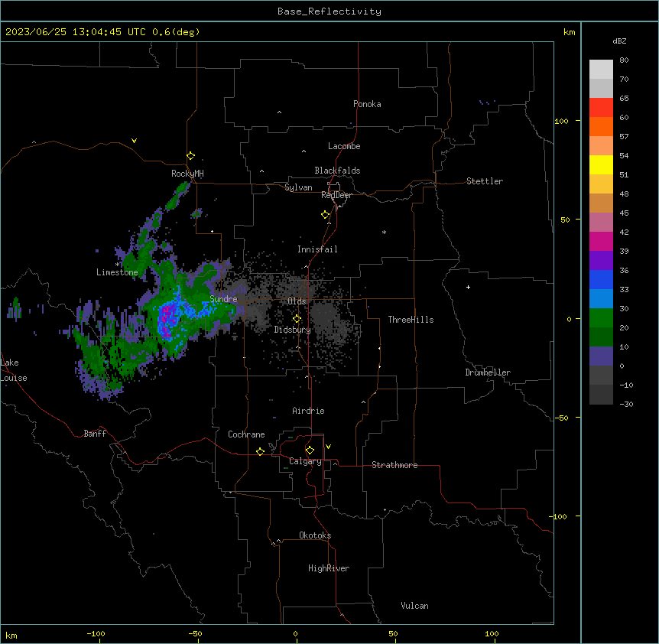
Task: Click the yellow V marker northwest of RockyMH
Action: click(x=134, y=141)
